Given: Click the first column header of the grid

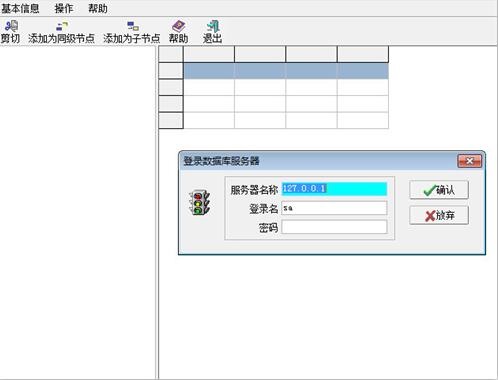Looking at the screenshot, I should point(209,54).
